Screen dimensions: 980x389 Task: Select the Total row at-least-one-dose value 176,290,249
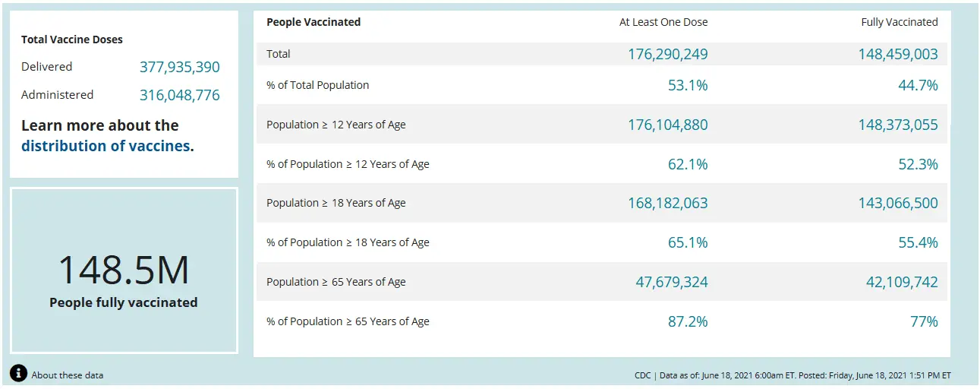coord(667,54)
